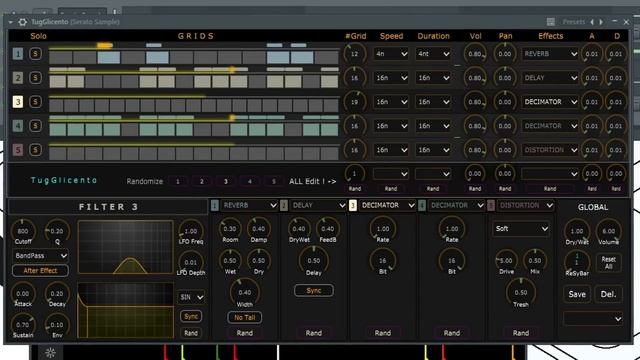Click ALL Edit row label
Viewport: 640px width, 360px height.
click(x=312, y=181)
